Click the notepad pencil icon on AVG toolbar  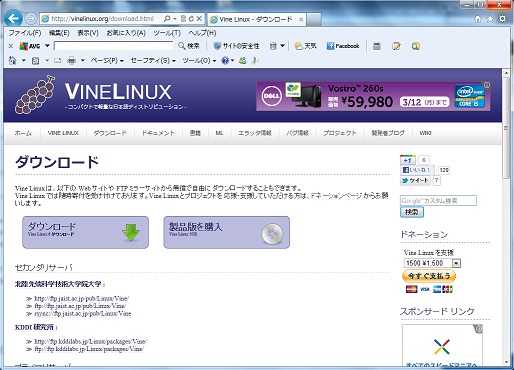pyautogui.click(x=396, y=46)
